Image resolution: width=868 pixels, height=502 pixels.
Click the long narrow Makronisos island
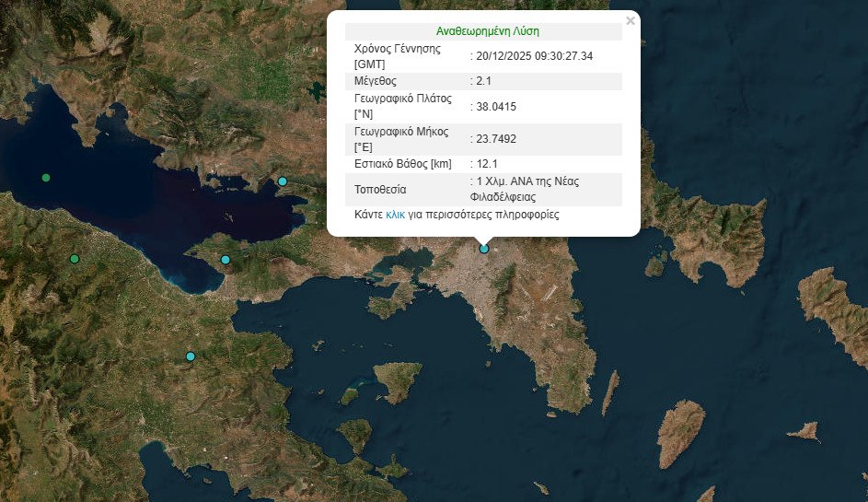[x=609, y=392]
